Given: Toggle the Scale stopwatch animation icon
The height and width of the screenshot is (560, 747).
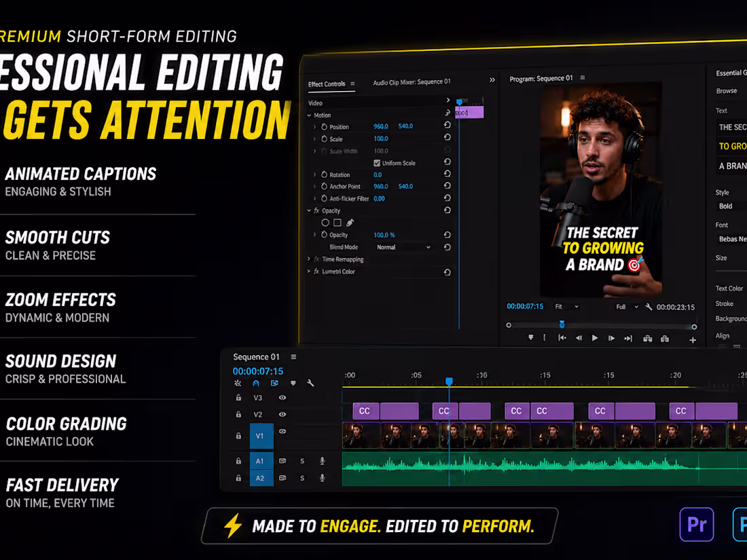Looking at the screenshot, I should coord(324,138).
